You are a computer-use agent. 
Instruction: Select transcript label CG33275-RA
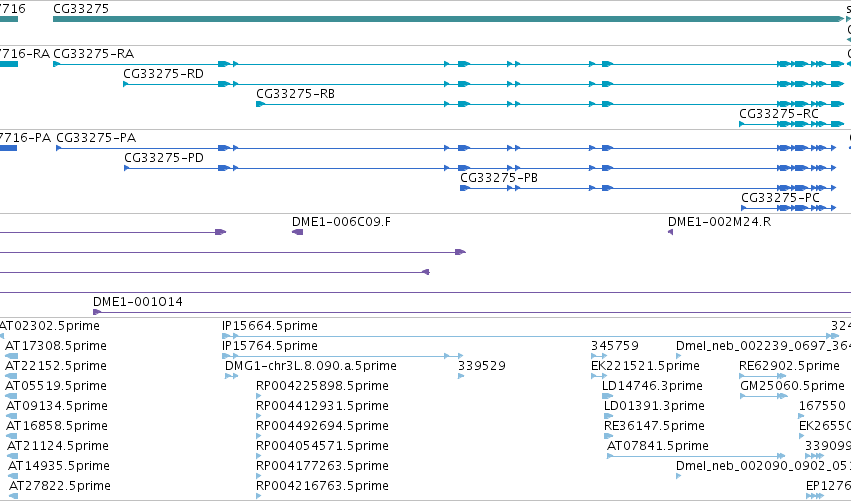pos(93,54)
